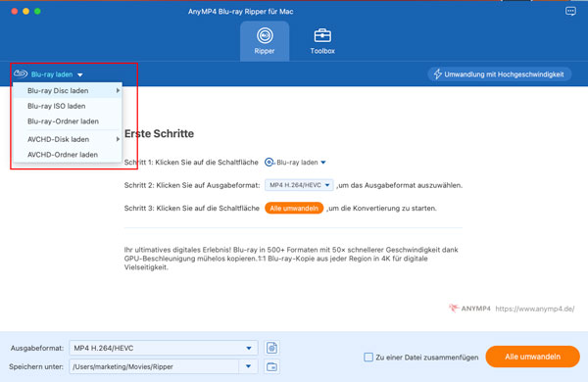
Task: Click the large Alle umwandeln button
Action: coord(532,357)
